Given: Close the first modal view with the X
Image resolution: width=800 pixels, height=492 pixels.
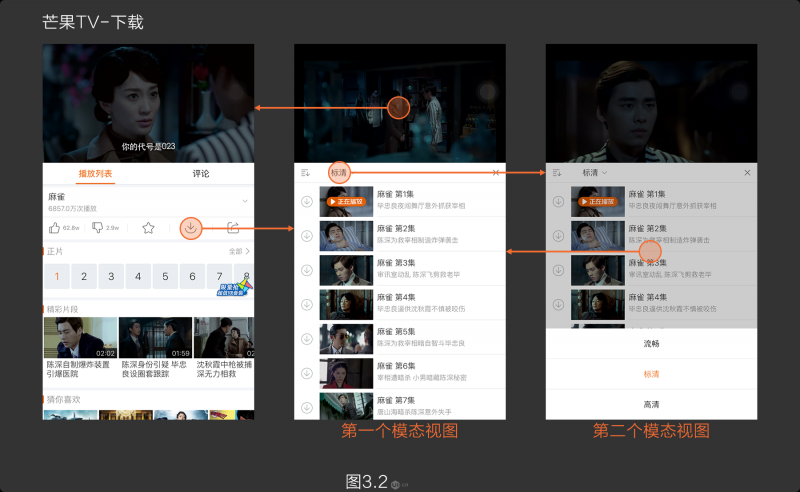Looking at the screenshot, I should [x=496, y=173].
